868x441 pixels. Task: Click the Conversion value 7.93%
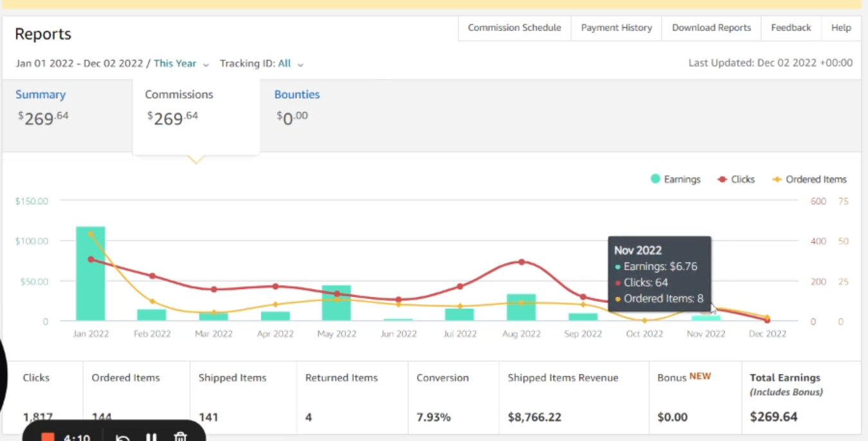[x=433, y=417]
